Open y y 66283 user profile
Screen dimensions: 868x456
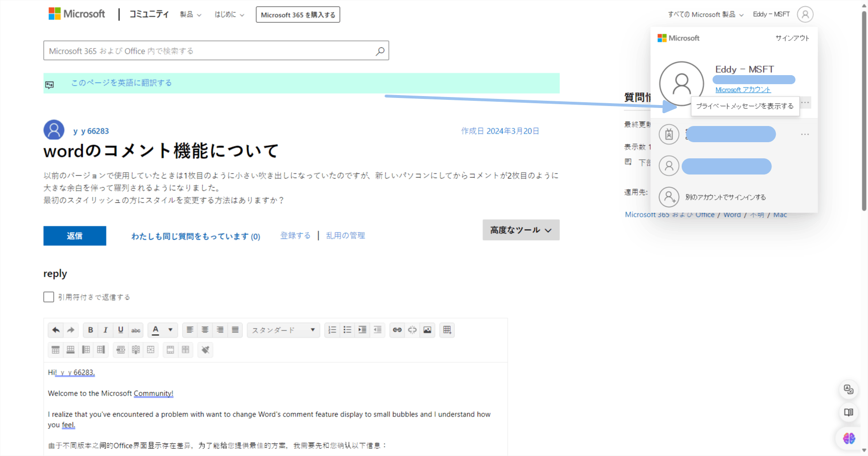91,131
